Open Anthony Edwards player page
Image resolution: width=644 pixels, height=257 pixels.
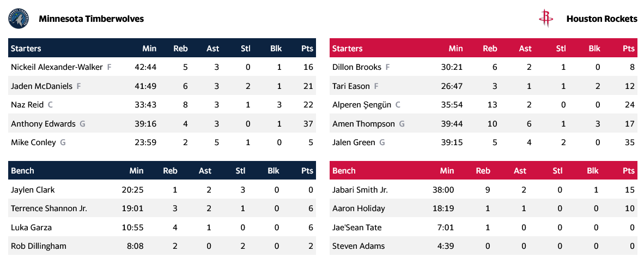point(43,124)
